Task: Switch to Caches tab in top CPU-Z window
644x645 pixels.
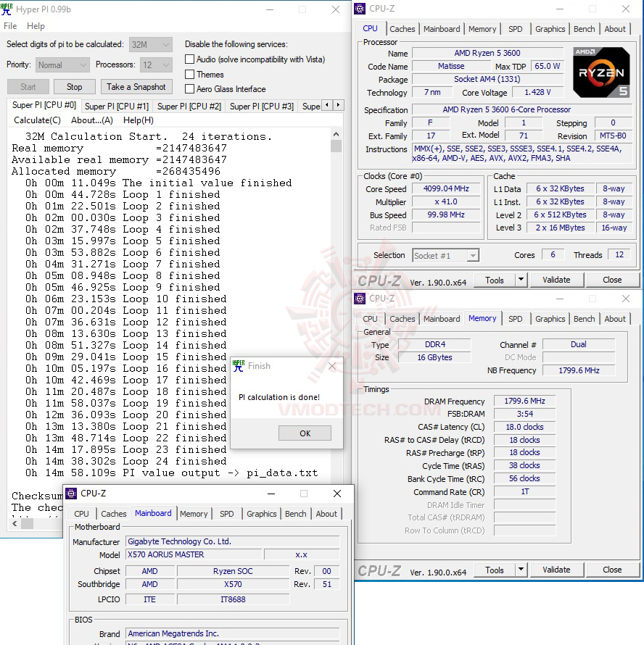Action: pyautogui.click(x=402, y=29)
